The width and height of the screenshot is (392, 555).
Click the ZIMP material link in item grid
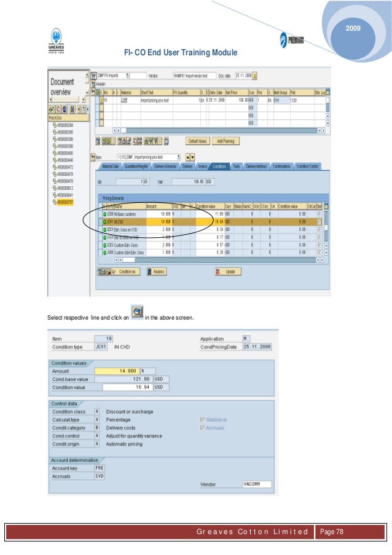pyautogui.click(x=124, y=101)
